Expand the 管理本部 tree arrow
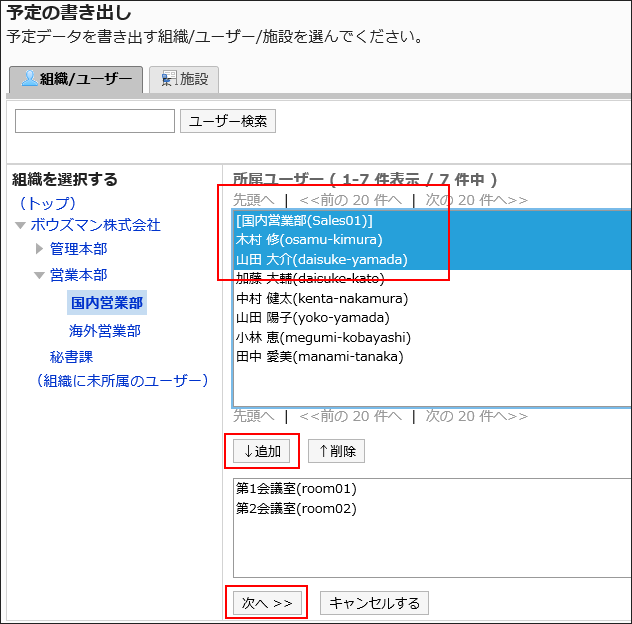Viewport: 632px width, 624px height. coord(39,249)
